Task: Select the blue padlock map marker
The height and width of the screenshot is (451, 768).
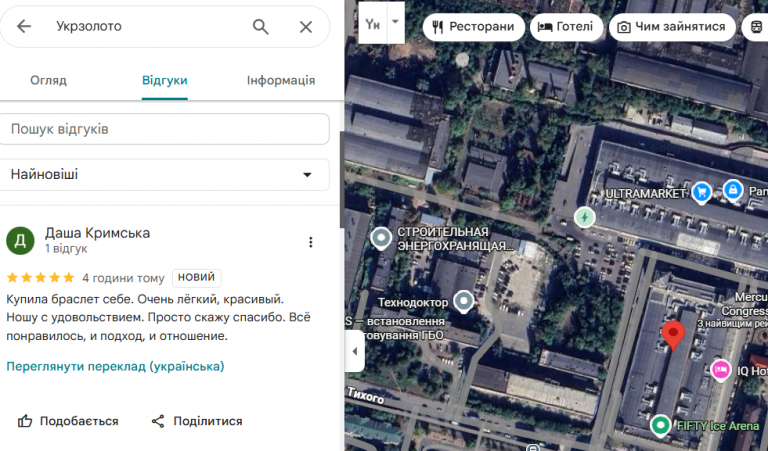Action: point(733,190)
